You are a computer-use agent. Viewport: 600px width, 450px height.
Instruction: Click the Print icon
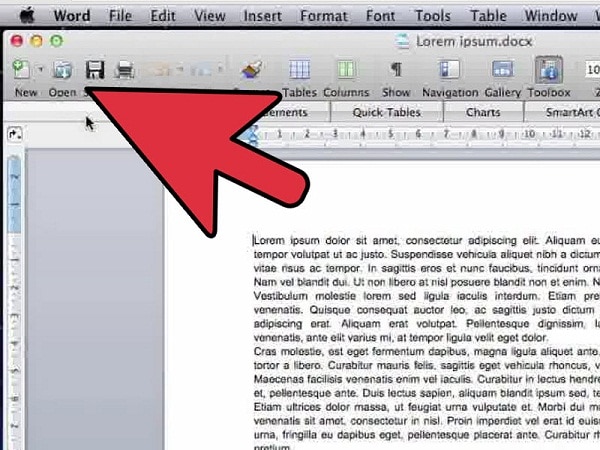coord(125,70)
